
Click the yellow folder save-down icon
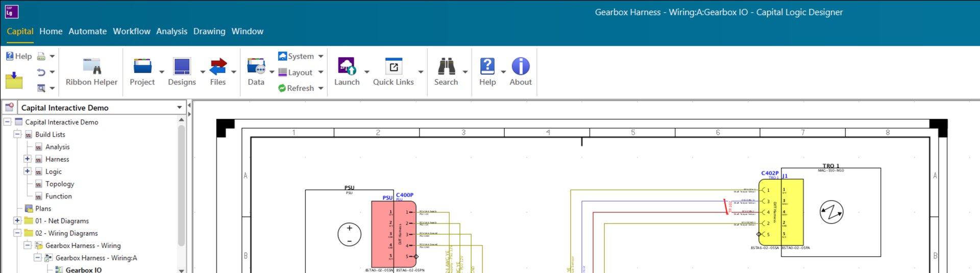pos(14,80)
